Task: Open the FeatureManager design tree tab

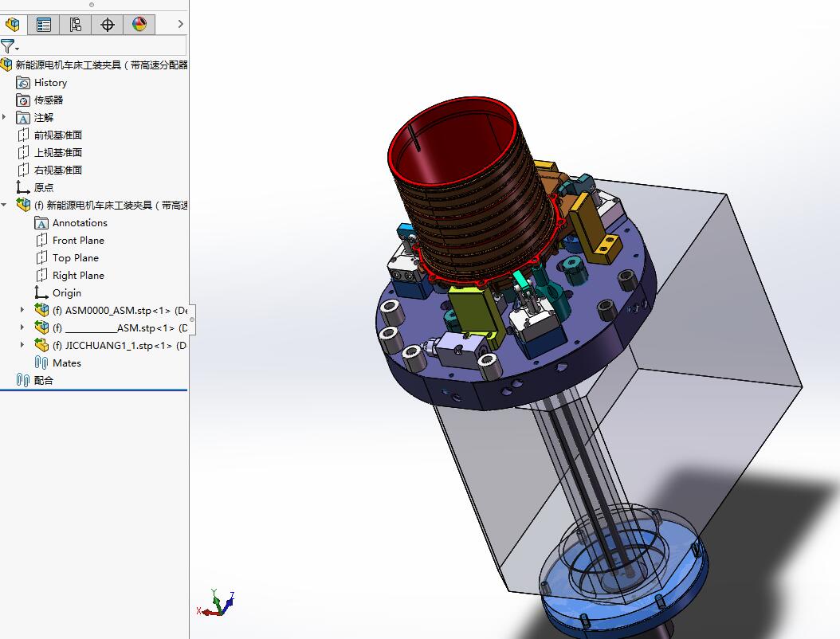Action: coord(12,24)
